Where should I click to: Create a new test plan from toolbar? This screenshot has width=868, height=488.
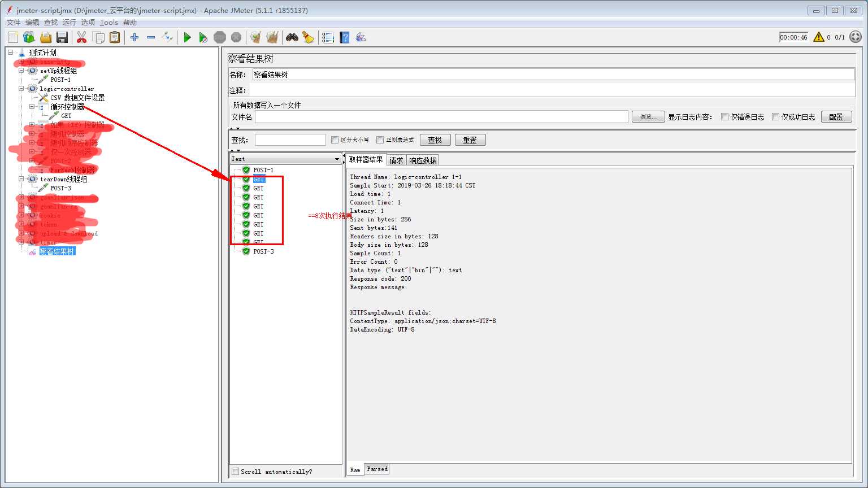click(x=13, y=37)
